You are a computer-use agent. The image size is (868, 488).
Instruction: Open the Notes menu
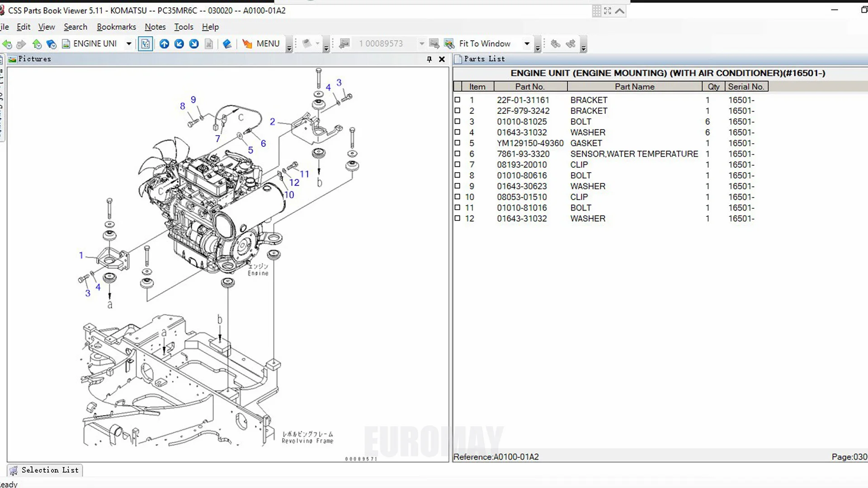(155, 27)
